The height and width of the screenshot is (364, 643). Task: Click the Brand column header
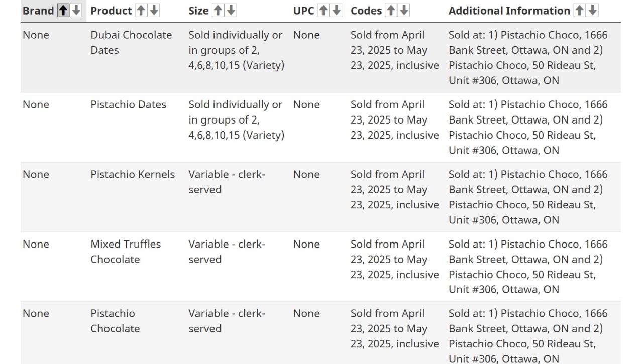(x=38, y=11)
